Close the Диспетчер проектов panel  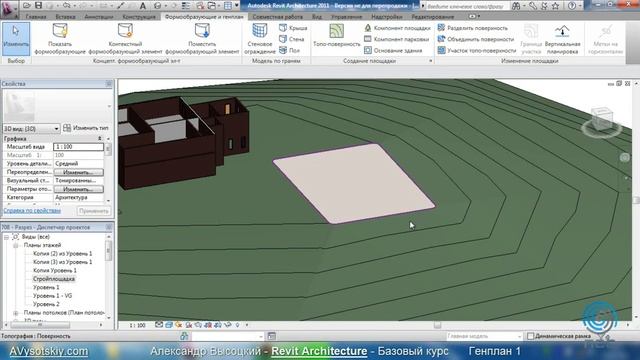(x=109, y=227)
